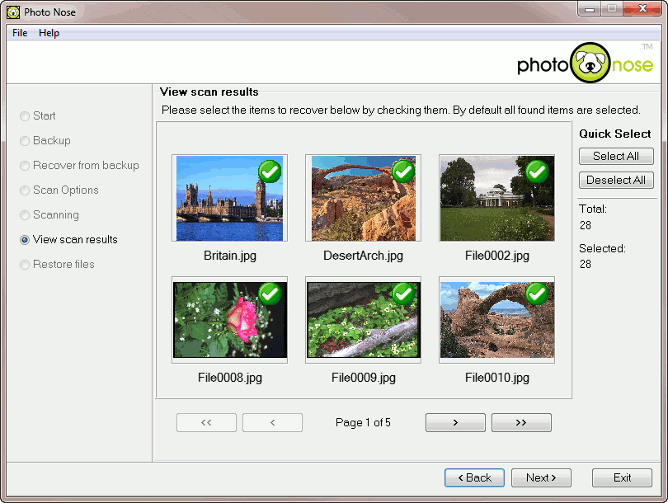Image resolution: width=668 pixels, height=503 pixels.
Task: Click the File0009.jpg green plants thumbnail
Action: (363, 320)
